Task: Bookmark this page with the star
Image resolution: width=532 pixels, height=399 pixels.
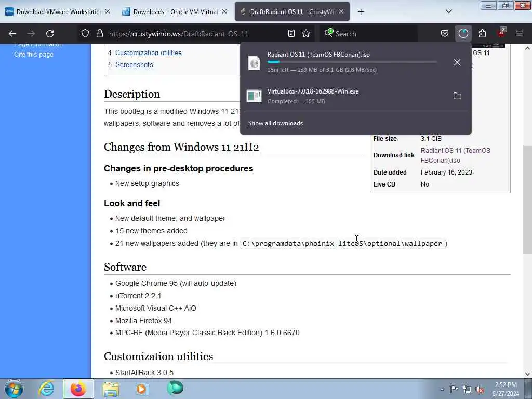Action: [x=306, y=33]
